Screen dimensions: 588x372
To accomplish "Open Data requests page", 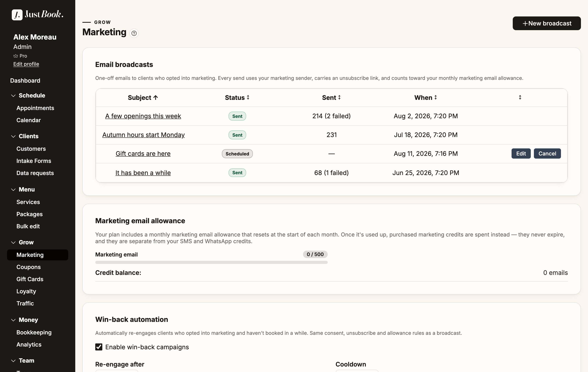I will [35, 173].
